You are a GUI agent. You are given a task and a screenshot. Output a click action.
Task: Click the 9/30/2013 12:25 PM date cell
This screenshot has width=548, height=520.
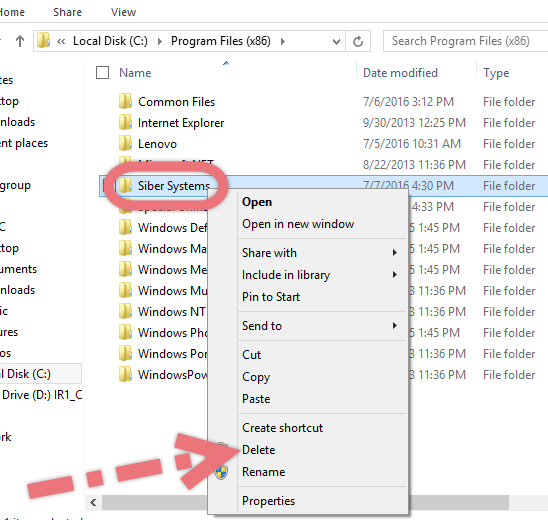click(x=414, y=123)
